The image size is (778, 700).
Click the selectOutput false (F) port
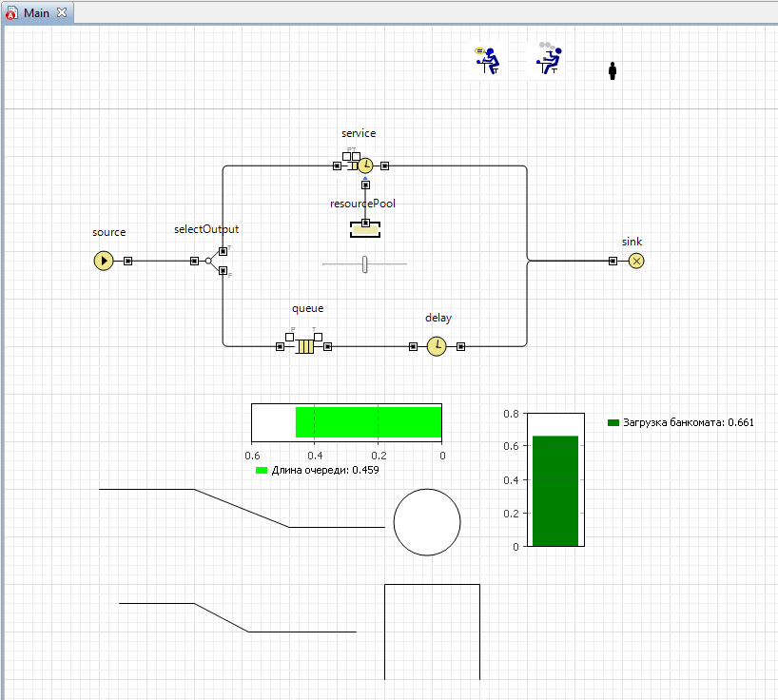[224, 270]
